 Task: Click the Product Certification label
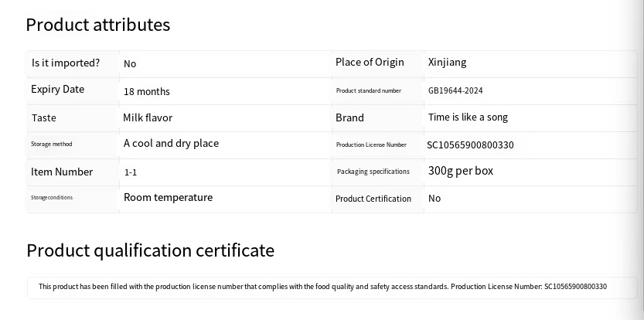[373, 199]
